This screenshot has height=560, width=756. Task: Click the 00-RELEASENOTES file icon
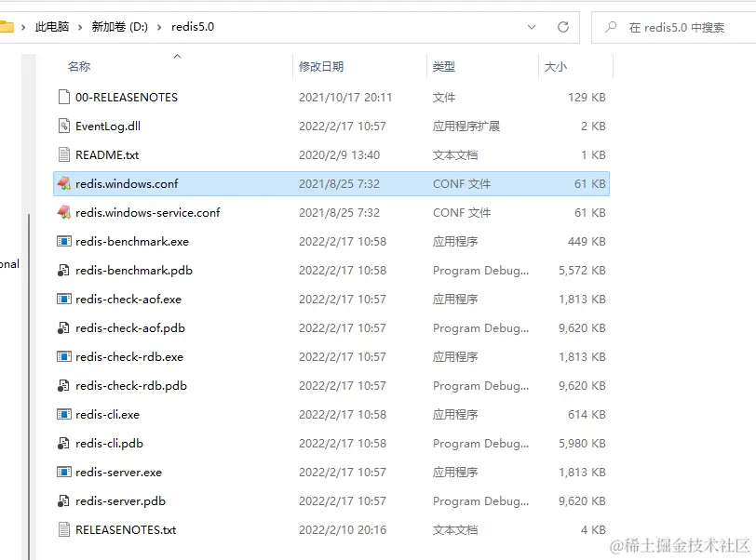pyautogui.click(x=64, y=98)
